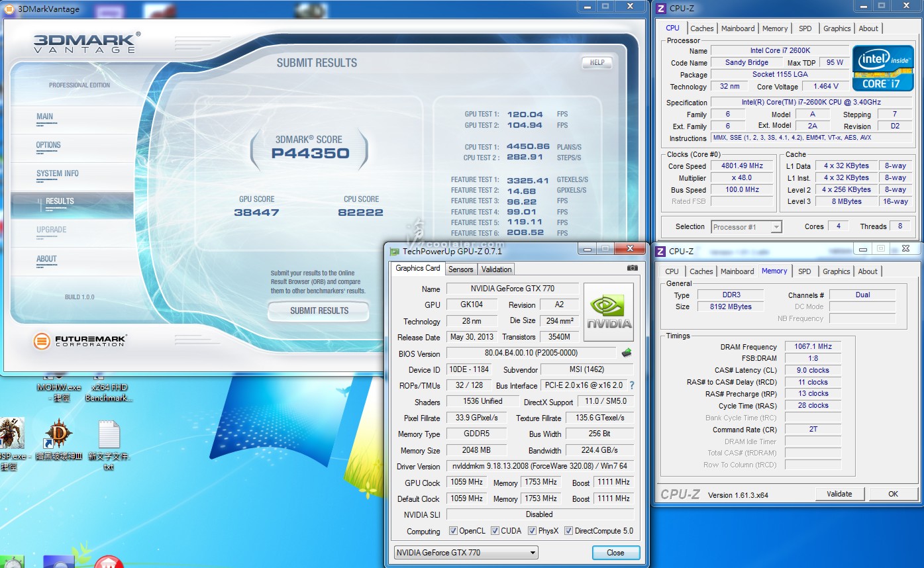Toggle the CUDA checkbox
924x568 pixels.
click(495, 530)
